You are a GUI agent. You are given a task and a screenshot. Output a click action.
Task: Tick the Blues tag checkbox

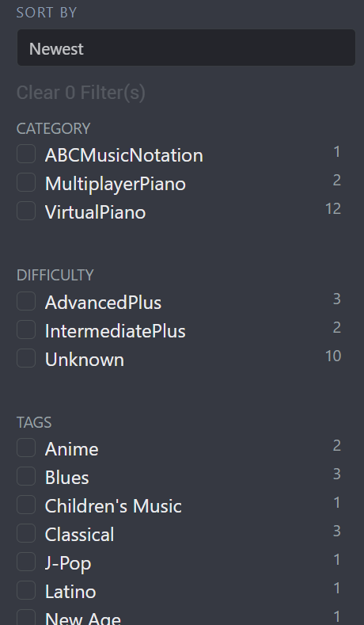tap(26, 476)
